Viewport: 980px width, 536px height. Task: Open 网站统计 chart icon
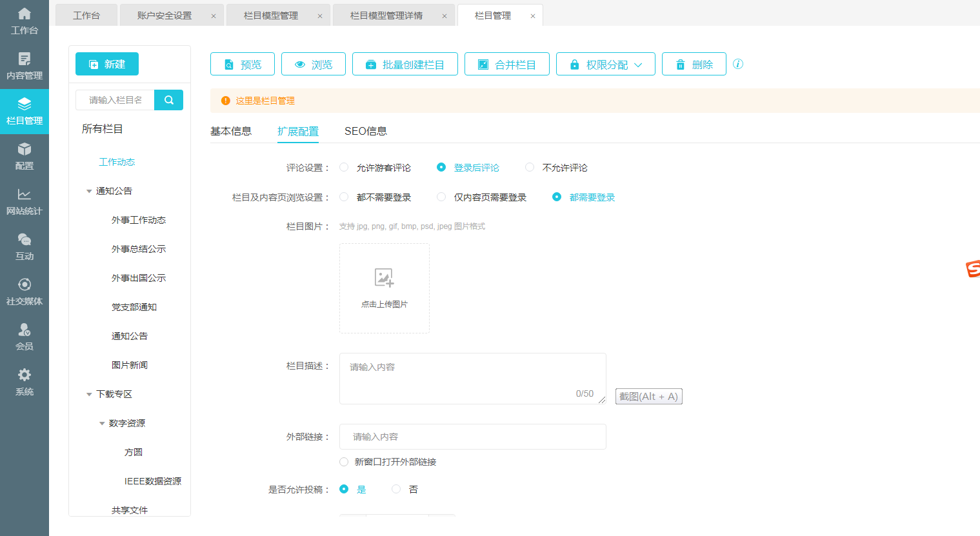25,201
